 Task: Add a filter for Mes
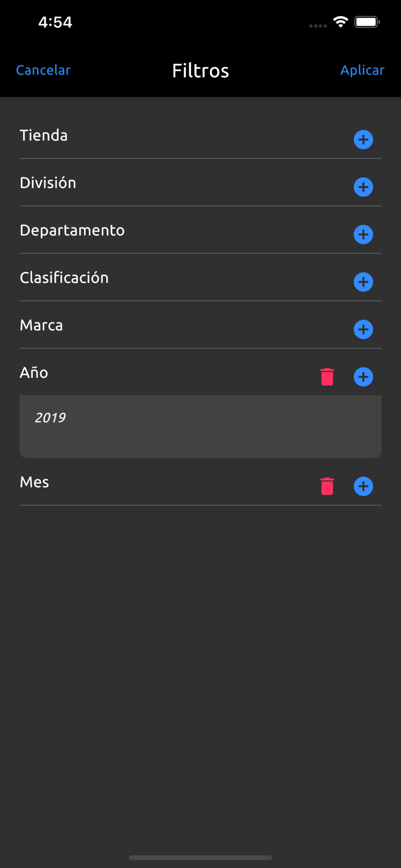363,486
